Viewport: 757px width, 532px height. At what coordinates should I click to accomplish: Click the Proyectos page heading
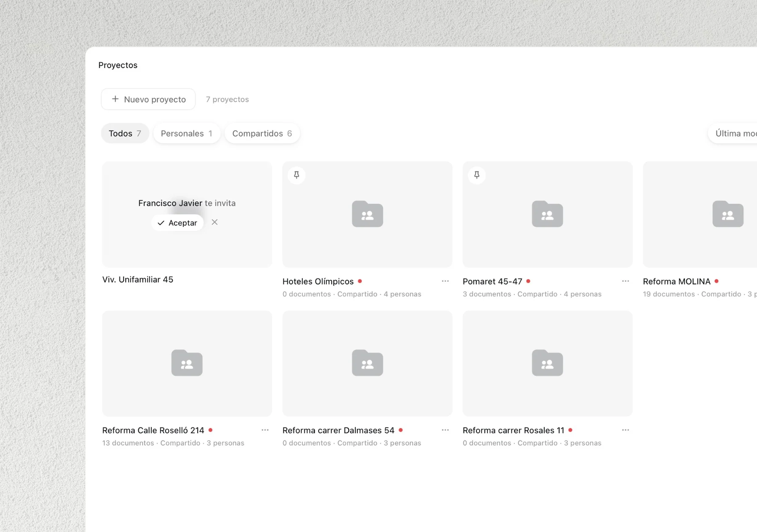click(118, 65)
